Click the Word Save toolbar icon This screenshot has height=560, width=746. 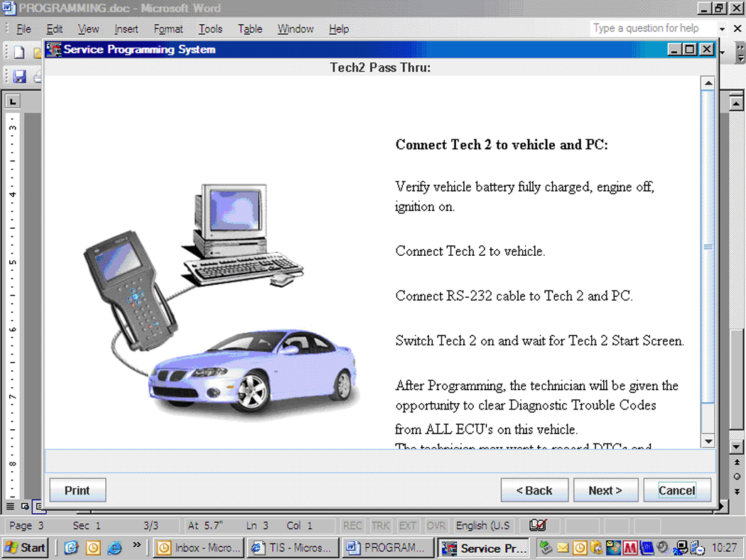point(19,77)
